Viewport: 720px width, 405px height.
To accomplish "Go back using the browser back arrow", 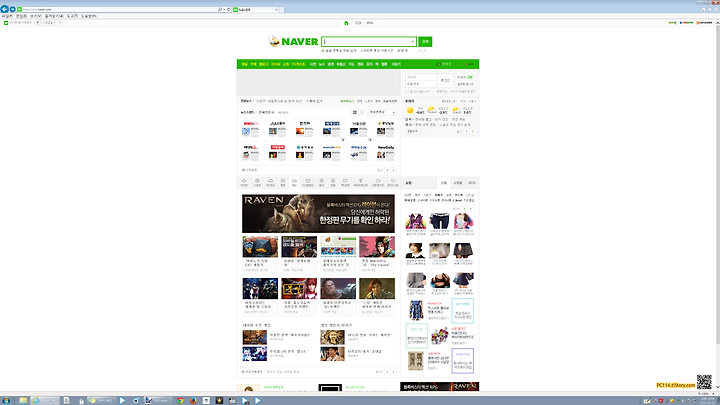I will click(x=5, y=9).
